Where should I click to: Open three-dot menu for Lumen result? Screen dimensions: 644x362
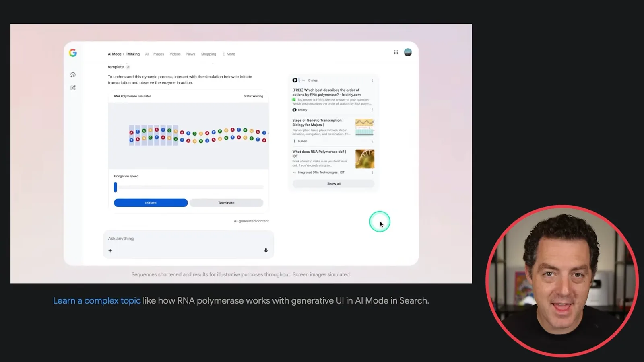point(372,141)
